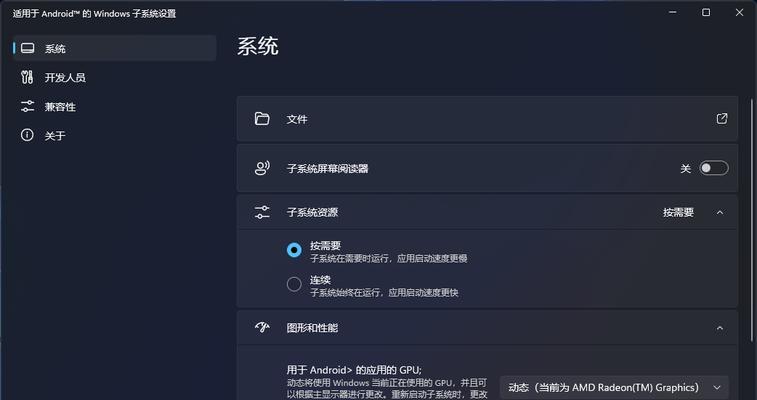The width and height of the screenshot is (757, 400).
Task: Click the 子系统资源 sliders icon
Action: point(262,212)
